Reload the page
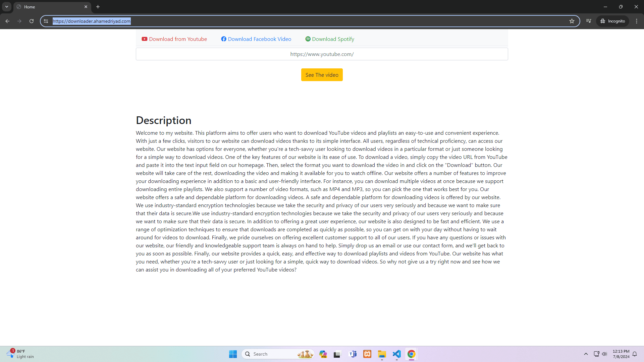 coord(32,21)
